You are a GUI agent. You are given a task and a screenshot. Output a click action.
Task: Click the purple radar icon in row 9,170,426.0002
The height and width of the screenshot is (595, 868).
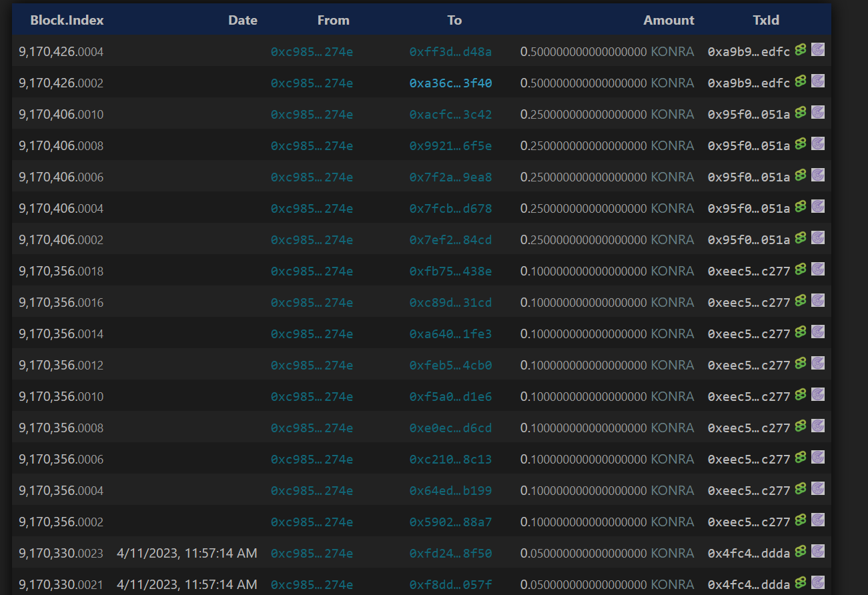point(818,81)
